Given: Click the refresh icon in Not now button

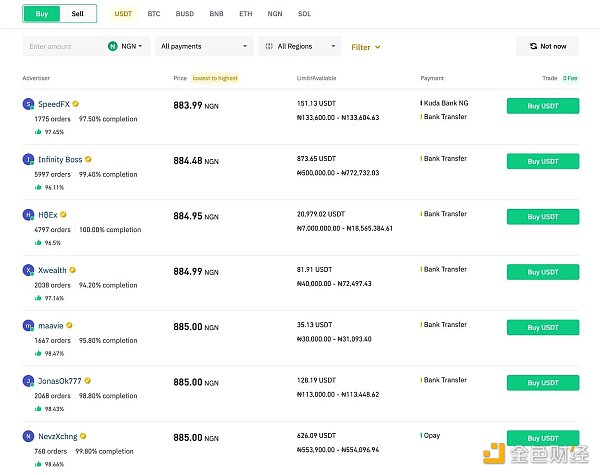Looking at the screenshot, I should tap(532, 46).
